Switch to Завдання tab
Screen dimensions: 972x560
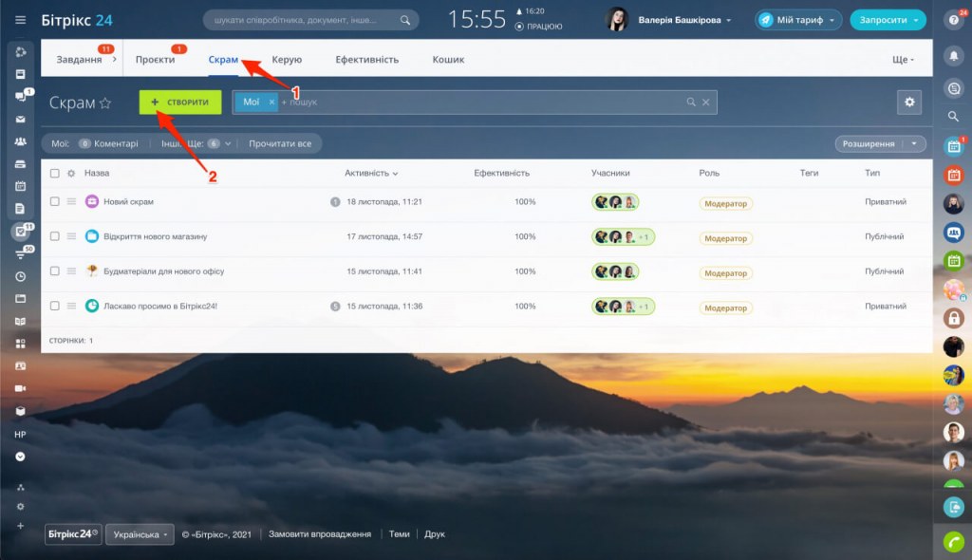(x=79, y=60)
